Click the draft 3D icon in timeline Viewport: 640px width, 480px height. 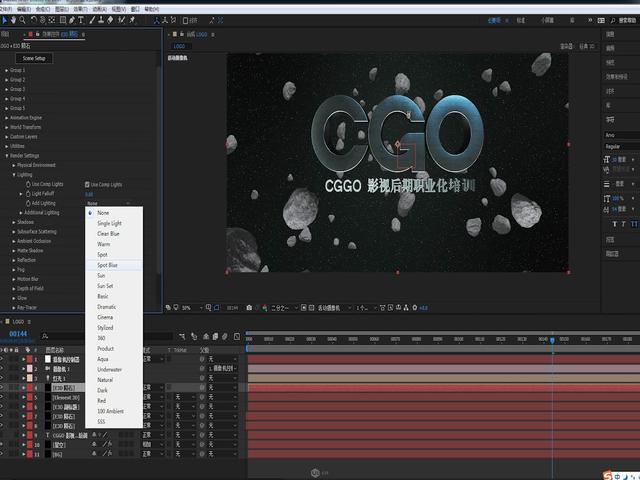(x=194, y=336)
